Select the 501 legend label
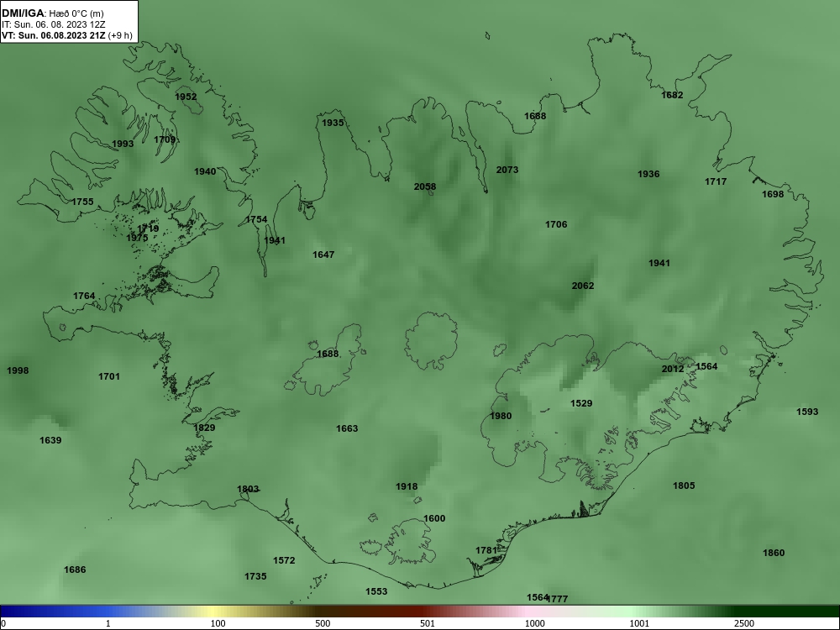Viewport: 840px width, 630px height. [x=428, y=623]
